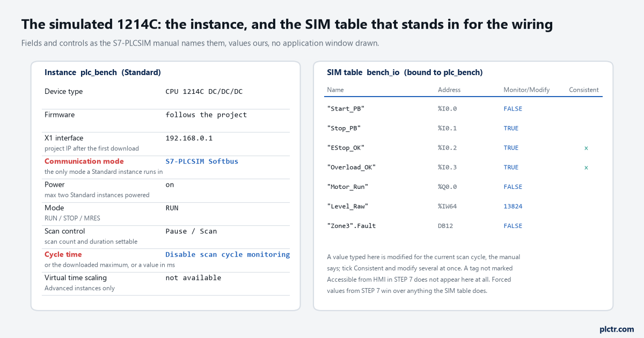Toggle the Power value "on"
644x338 pixels.
pos(170,185)
